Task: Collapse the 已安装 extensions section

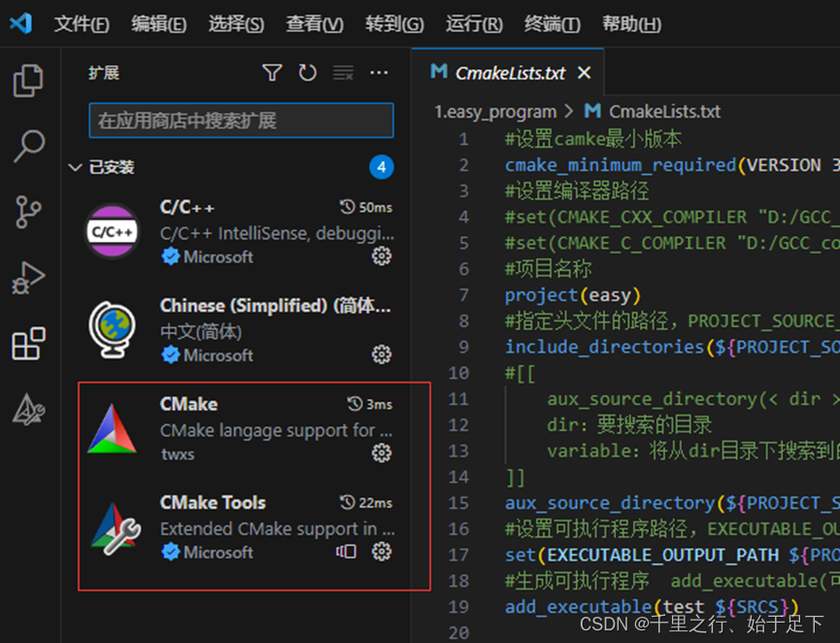Action: tap(75, 166)
